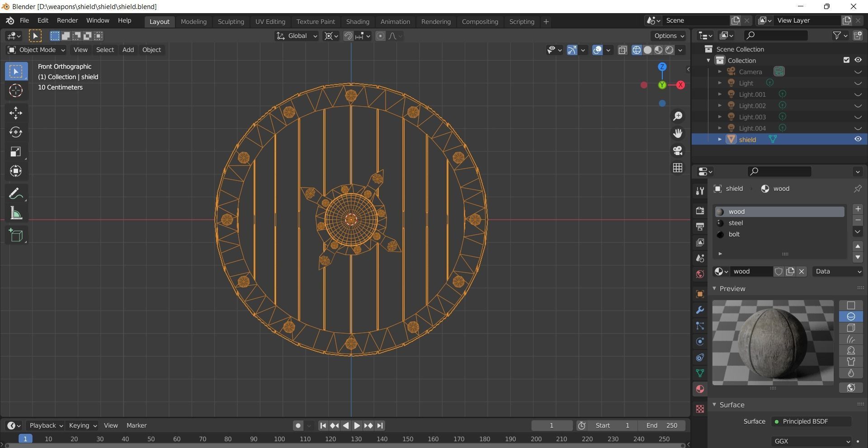Toggle camera view icon
This screenshot has height=448, width=868.
pyautogui.click(x=678, y=151)
